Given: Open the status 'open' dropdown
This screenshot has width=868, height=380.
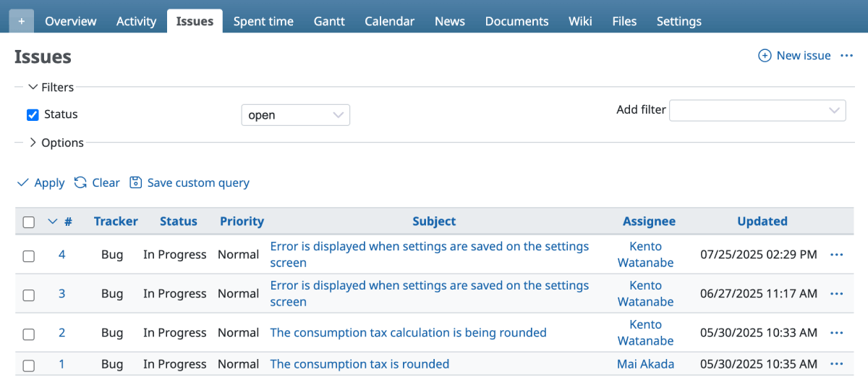Looking at the screenshot, I should pos(295,115).
